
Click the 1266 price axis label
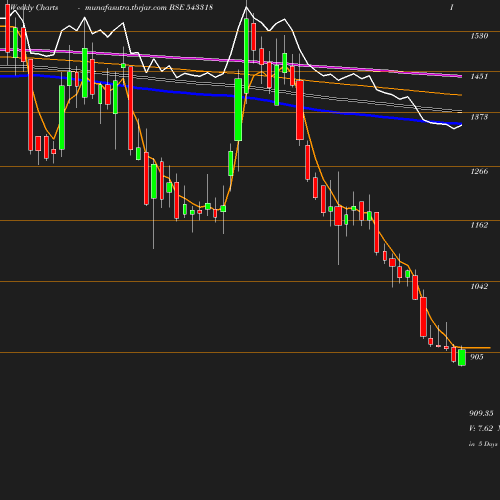(479, 171)
